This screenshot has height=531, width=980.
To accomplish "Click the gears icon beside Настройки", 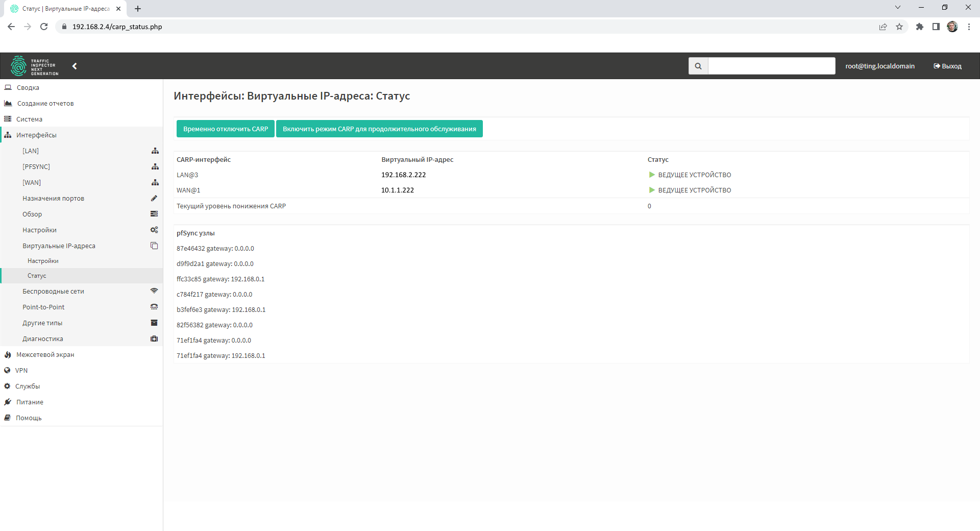I will (154, 230).
